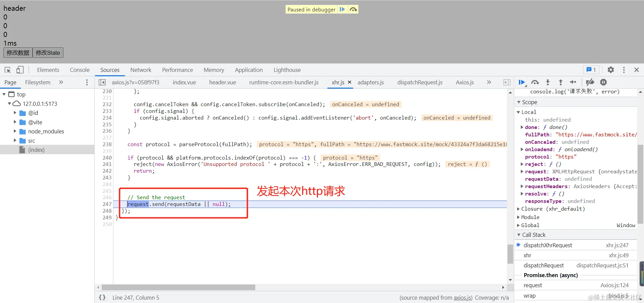Click the Step button icon
The height and width of the screenshot is (303, 644).
(x=573, y=82)
